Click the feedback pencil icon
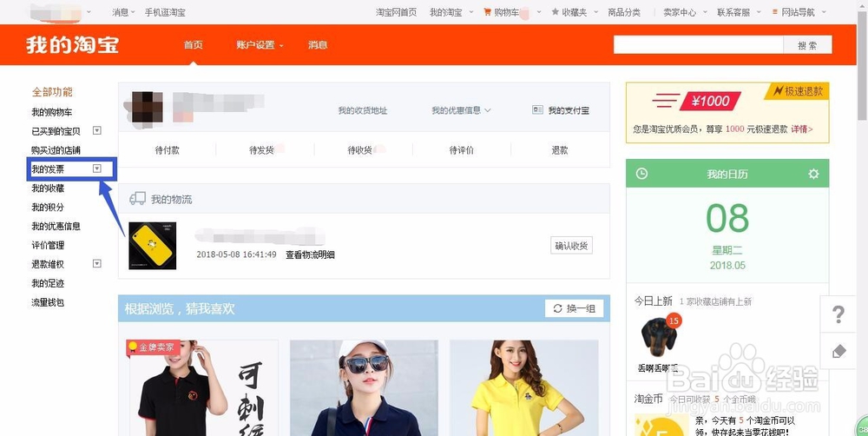The height and width of the screenshot is (436, 868). click(838, 351)
